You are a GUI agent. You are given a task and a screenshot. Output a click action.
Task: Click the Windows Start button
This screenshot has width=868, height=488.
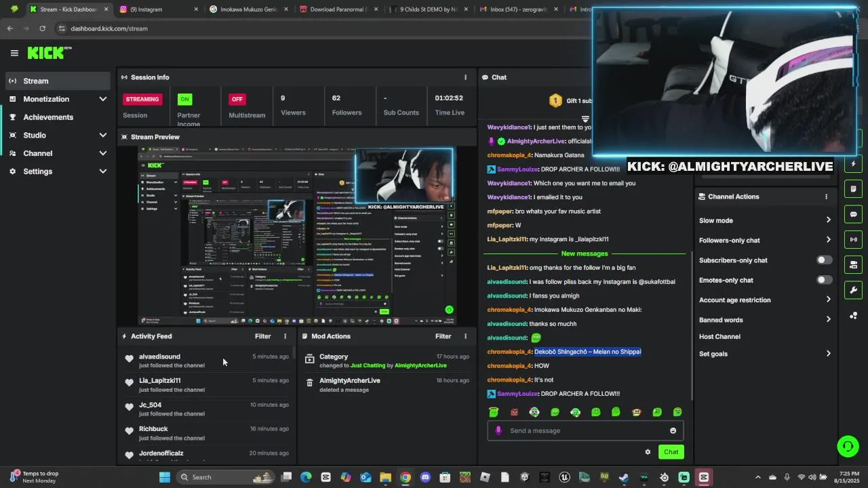[x=165, y=477]
